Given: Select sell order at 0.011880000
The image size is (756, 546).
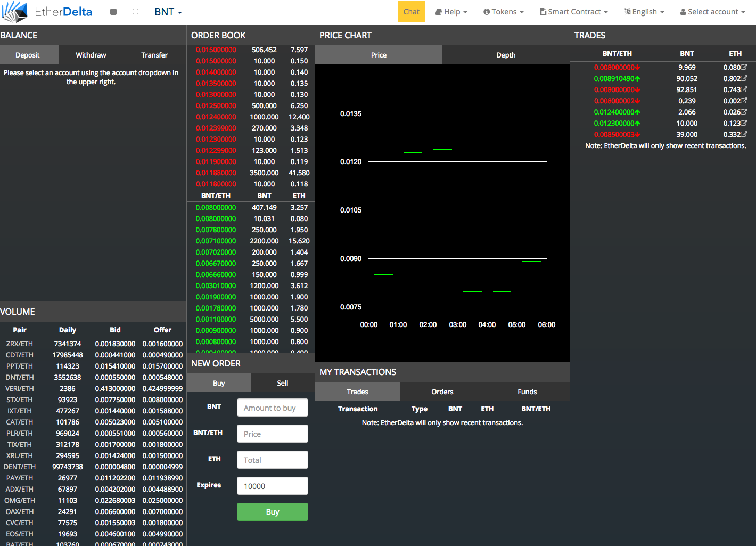Looking at the screenshot, I should [251, 173].
